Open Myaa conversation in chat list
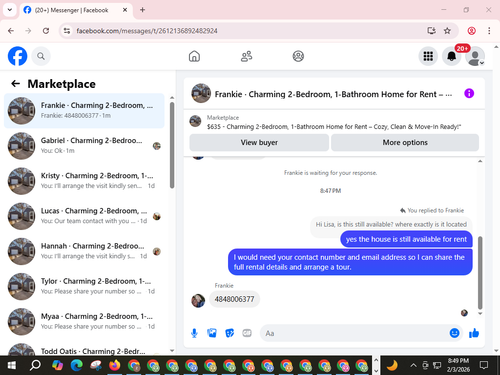500x375 pixels. pos(84,322)
